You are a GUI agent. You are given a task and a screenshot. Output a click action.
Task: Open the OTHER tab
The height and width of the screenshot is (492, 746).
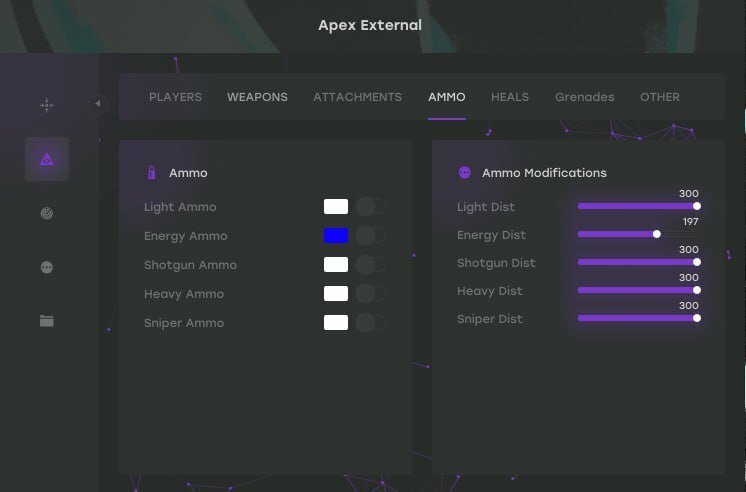click(x=660, y=97)
